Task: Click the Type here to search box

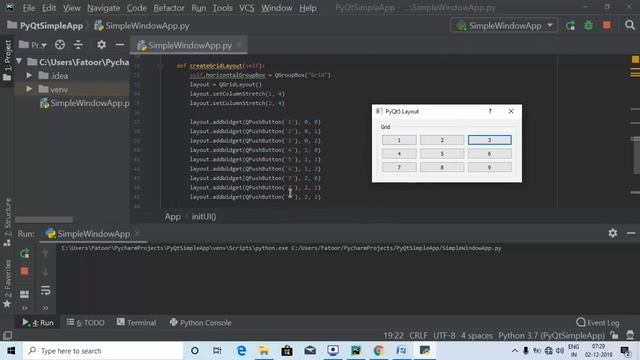Action: click(x=103, y=351)
